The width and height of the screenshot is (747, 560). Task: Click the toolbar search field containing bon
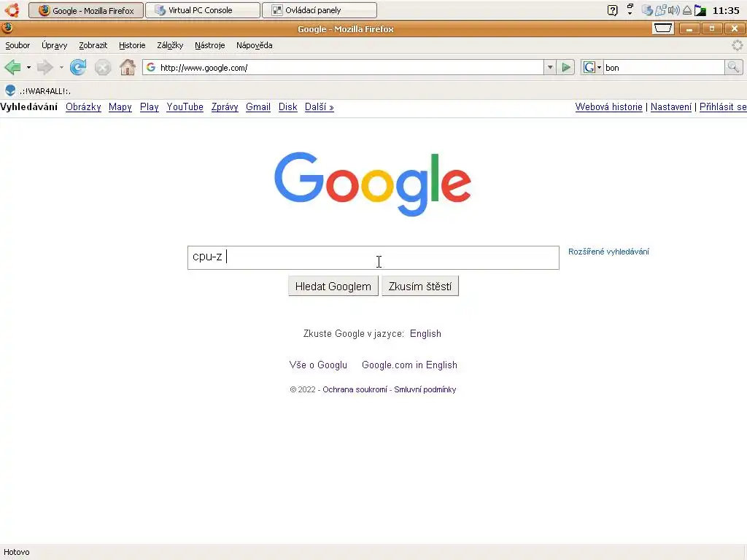(x=664, y=67)
